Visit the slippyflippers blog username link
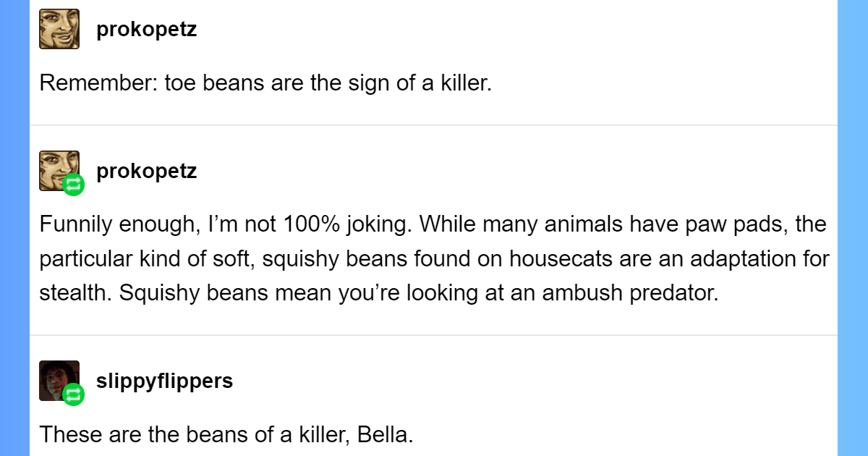Screen dimensions: 868x456 [164, 381]
